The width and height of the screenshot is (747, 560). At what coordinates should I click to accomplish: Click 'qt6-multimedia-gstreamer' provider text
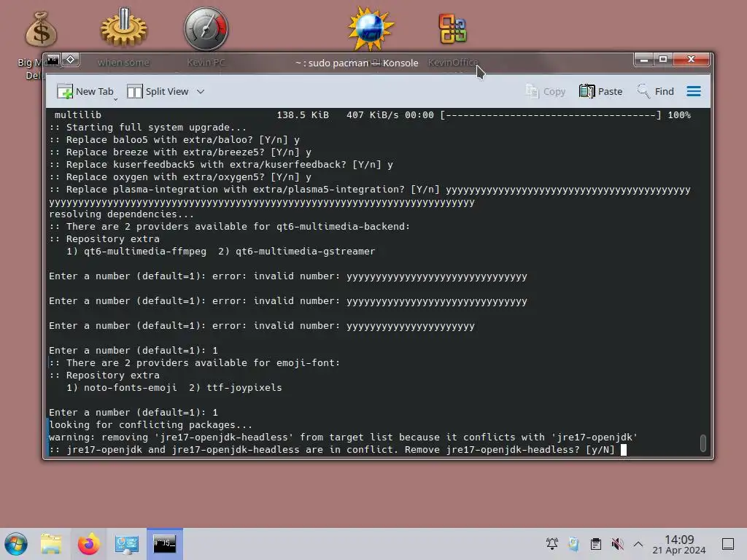coord(306,251)
